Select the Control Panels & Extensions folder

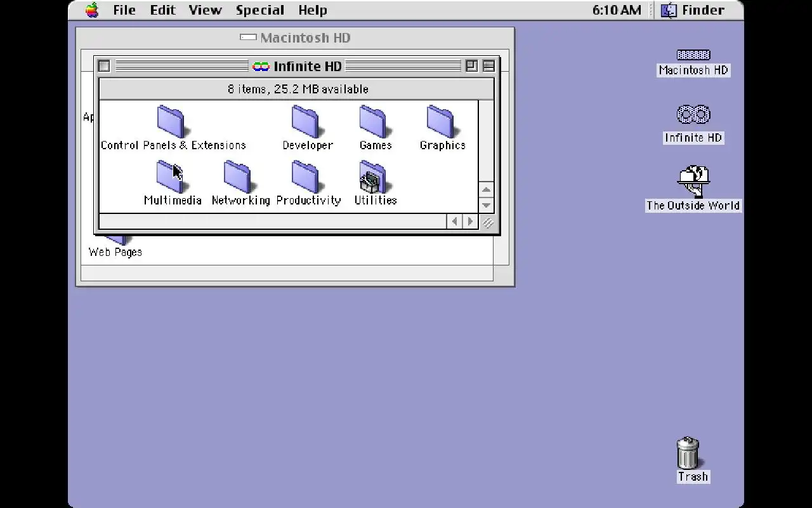pyautogui.click(x=171, y=122)
